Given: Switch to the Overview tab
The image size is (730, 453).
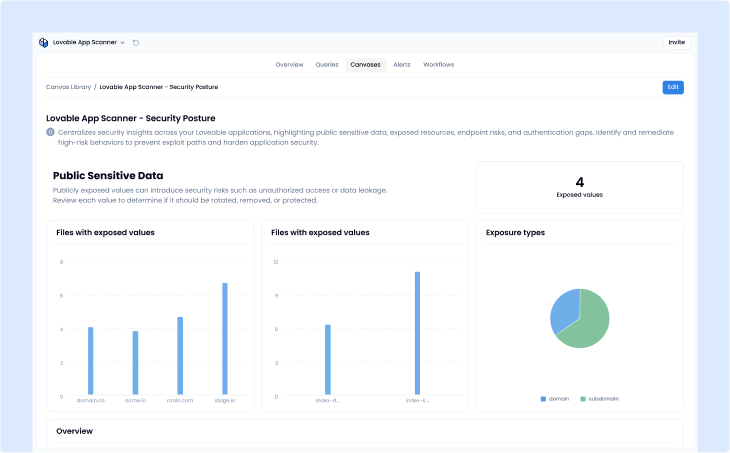Looking at the screenshot, I should (x=289, y=64).
